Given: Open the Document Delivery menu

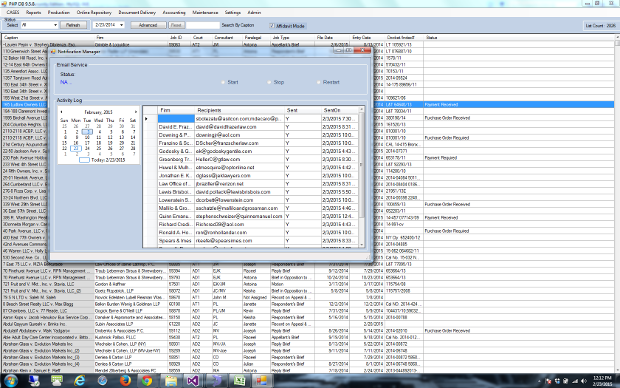Looking at the screenshot, I should tap(137, 13).
